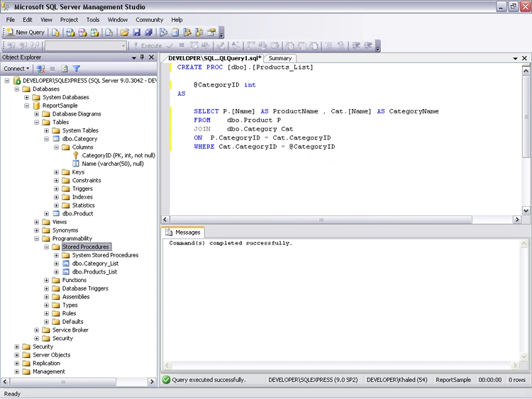Click the Open File folder icon
532x399 pixels.
tap(125, 32)
